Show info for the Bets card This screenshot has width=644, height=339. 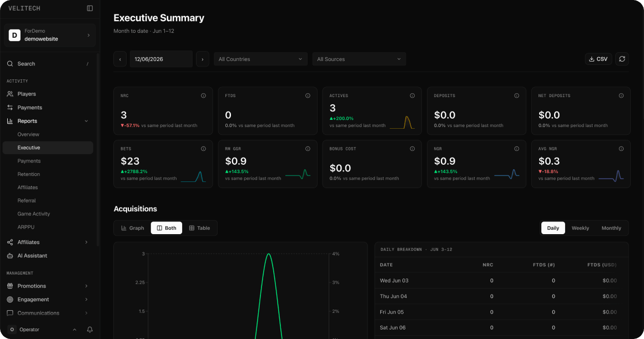point(203,149)
